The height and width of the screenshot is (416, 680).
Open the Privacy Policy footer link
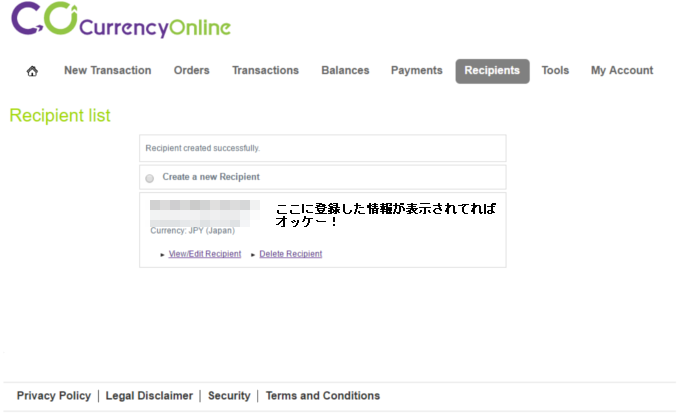[x=54, y=396]
